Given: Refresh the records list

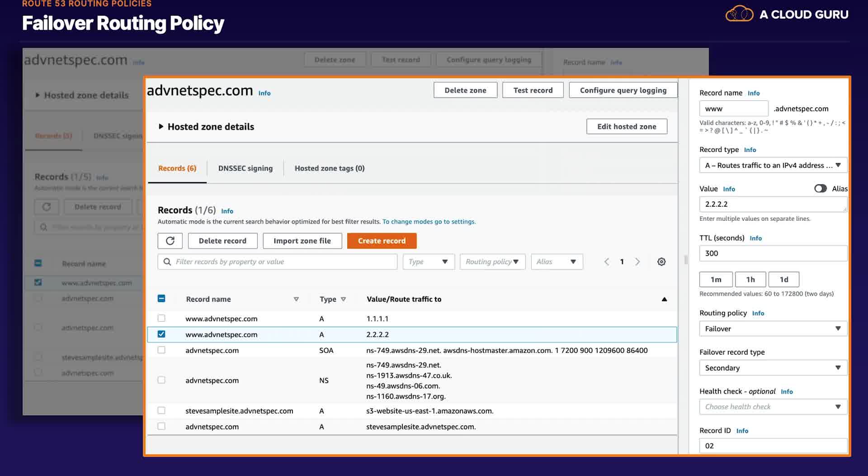Looking at the screenshot, I should point(170,241).
